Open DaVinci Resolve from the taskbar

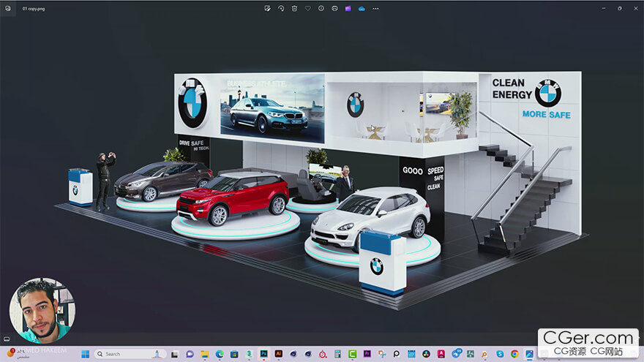427,354
